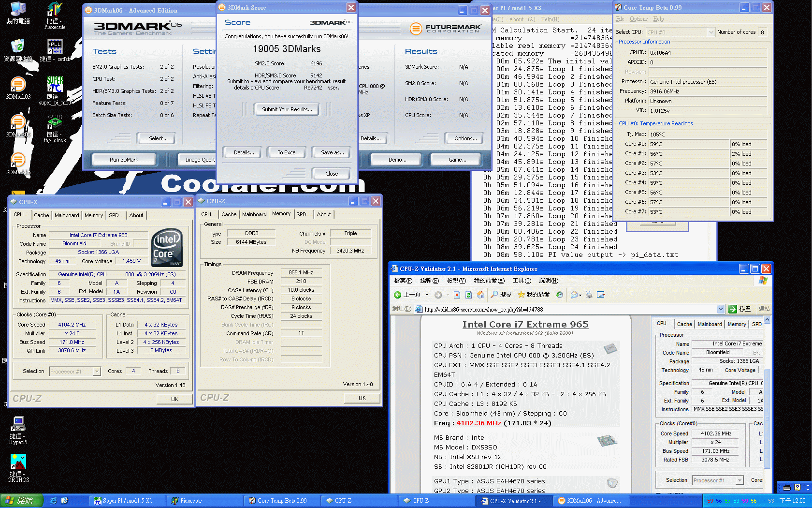Open the setfsb shortcut icon

click(55, 50)
